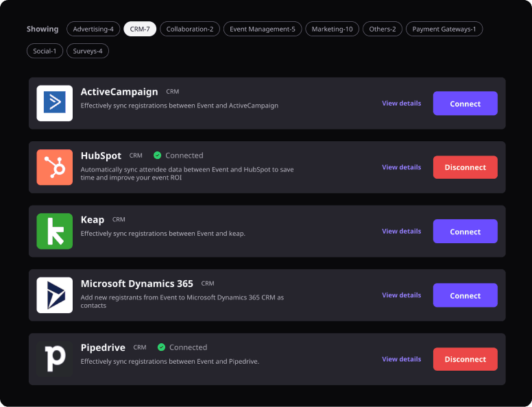Click the Pipedrive title text

pyautogui.click(x=103, y=347)
